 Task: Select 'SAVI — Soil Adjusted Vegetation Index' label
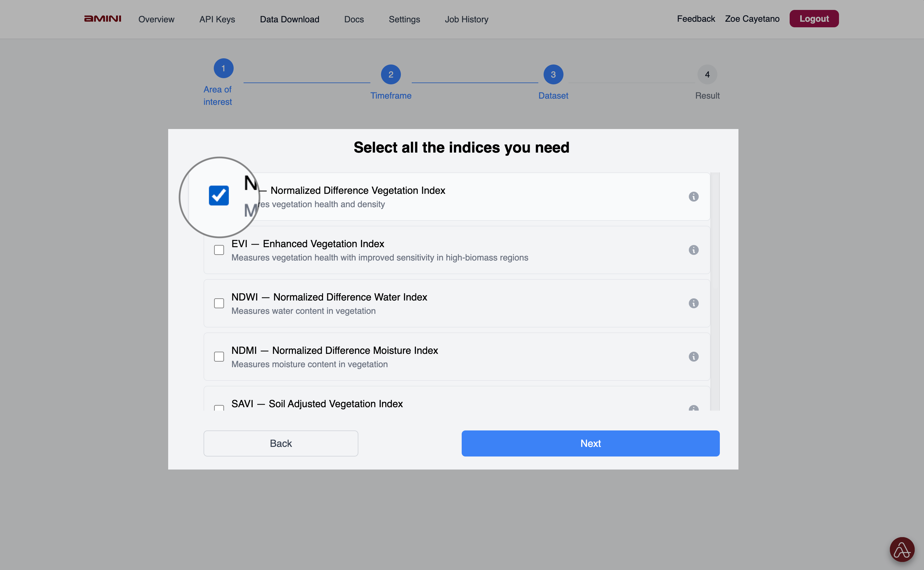317,404
